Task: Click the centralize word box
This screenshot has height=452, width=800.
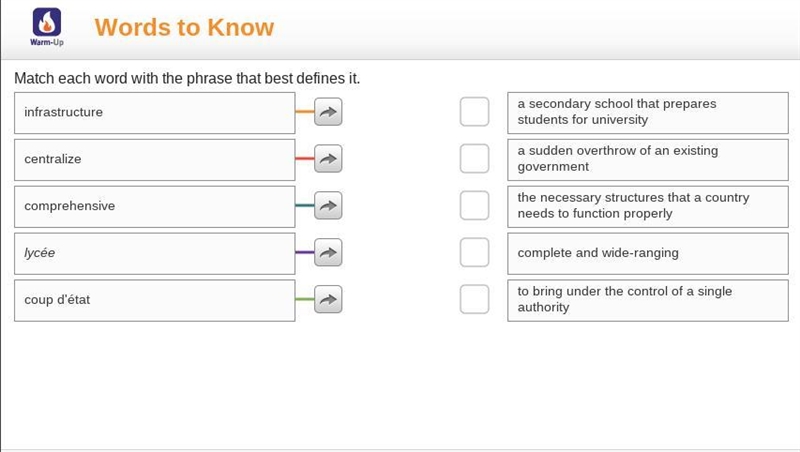Action: pyautogui.click(x=155, y=160)
